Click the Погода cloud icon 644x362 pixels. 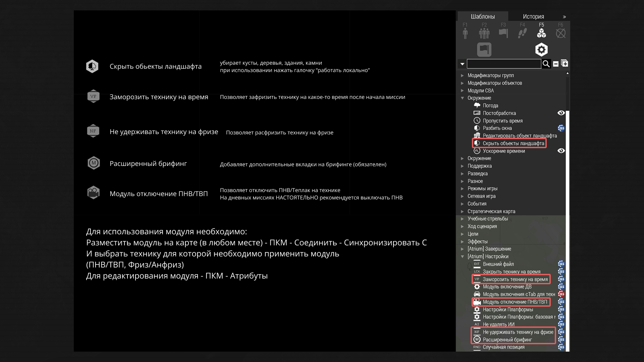(x=477, y=105)
